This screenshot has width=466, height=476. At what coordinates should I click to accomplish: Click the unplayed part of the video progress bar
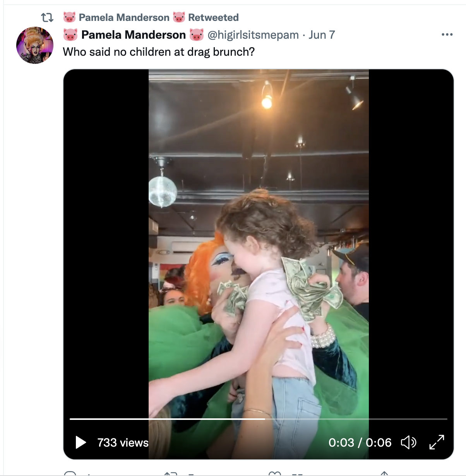tap(356, 419)
